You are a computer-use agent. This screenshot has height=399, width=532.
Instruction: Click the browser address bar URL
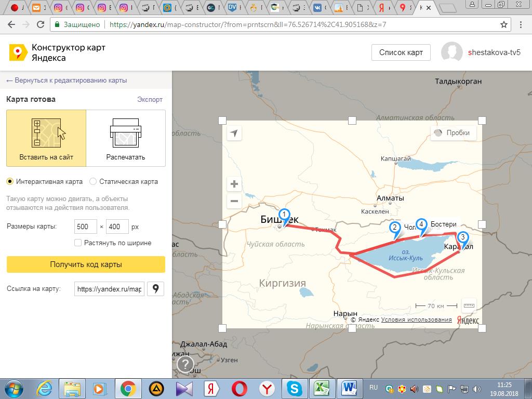pos(248,24)
